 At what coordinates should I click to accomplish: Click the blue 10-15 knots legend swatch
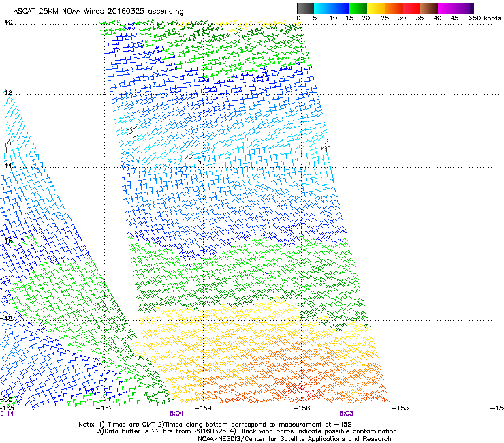[341, 8]
